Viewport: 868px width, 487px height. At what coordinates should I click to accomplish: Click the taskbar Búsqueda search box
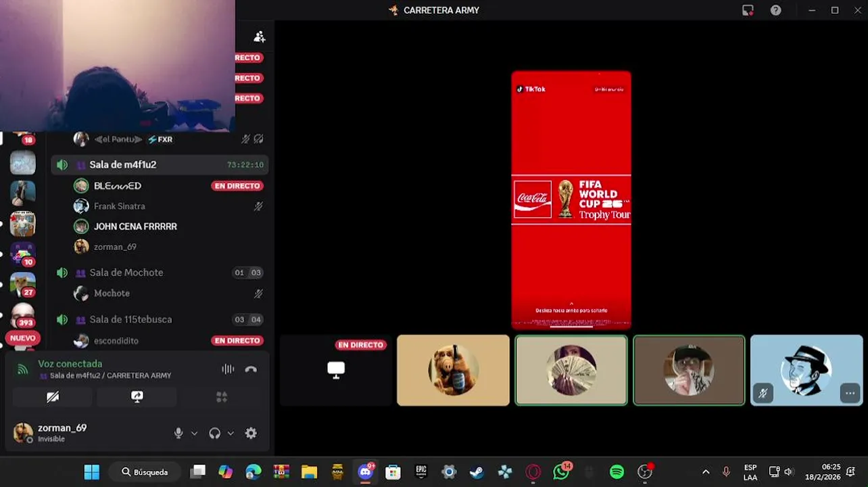click(145, 472)
